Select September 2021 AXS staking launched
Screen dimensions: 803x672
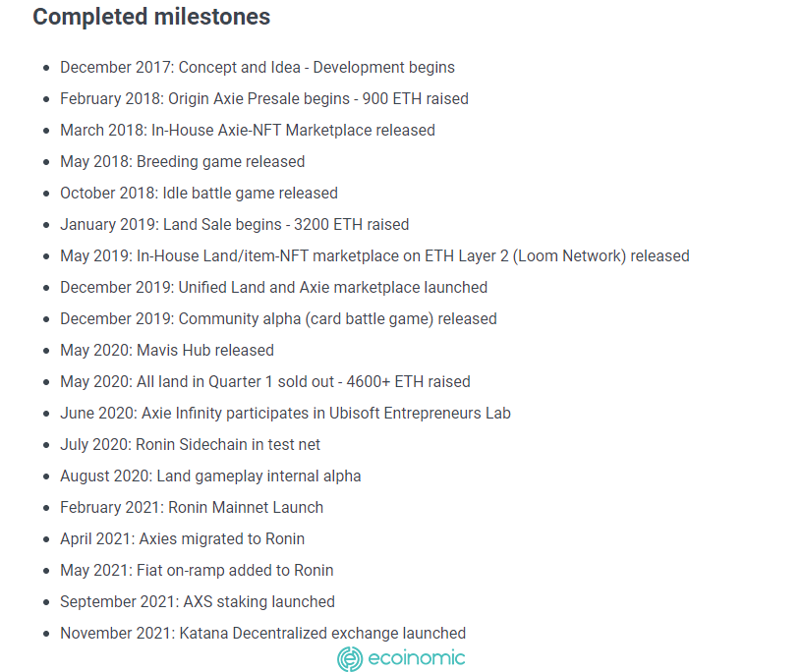click(x=198, y=602)
